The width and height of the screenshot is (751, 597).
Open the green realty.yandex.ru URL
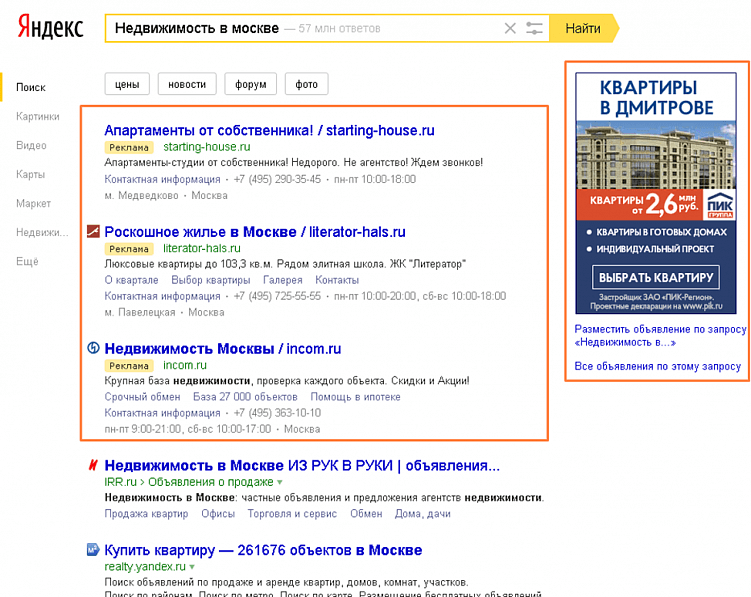click(x=145, y=567)
